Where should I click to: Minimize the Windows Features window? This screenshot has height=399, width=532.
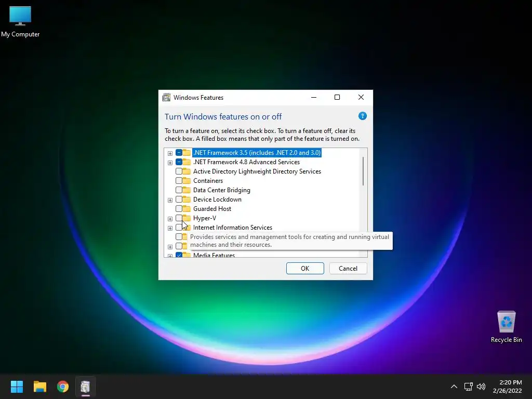point(314,97)
